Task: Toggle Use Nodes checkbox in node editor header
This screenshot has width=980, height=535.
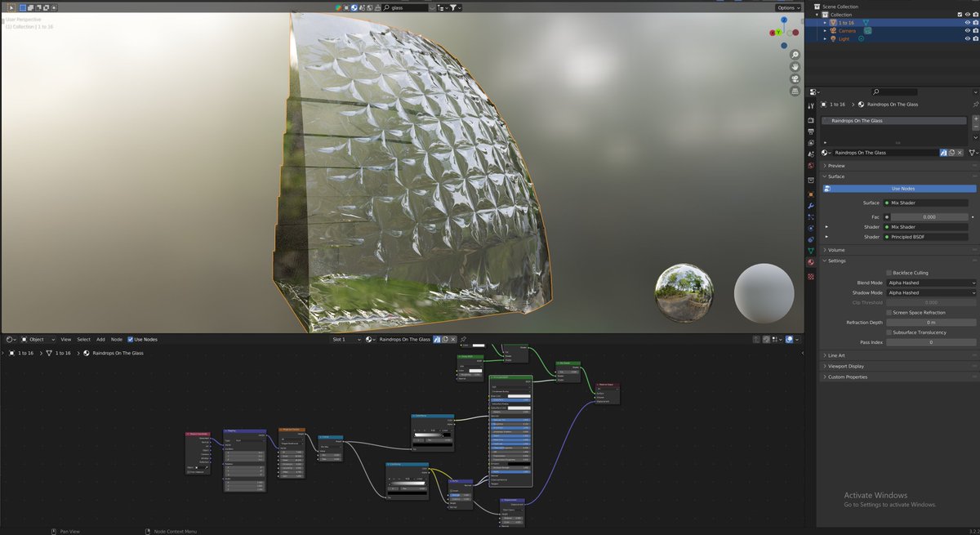Action: coord(131,339)
